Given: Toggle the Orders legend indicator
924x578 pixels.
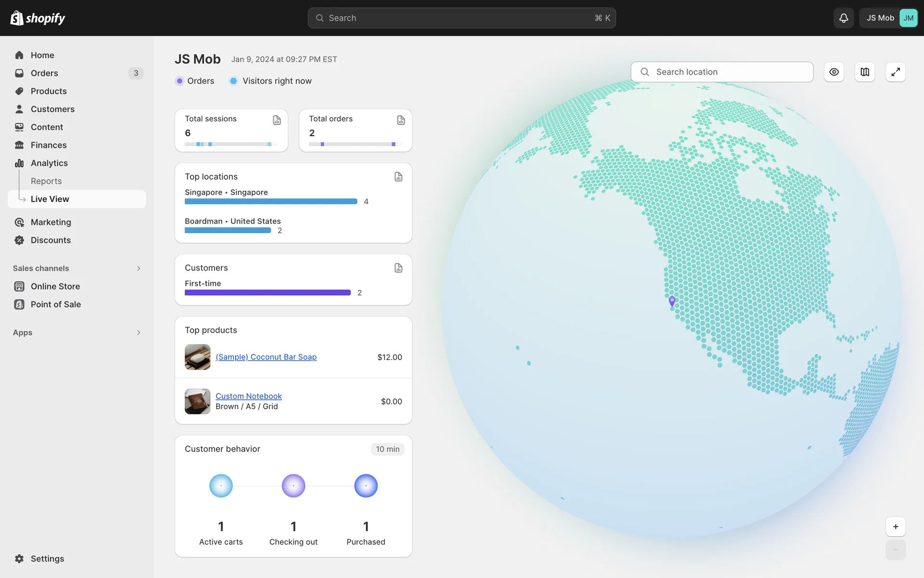Looking at the screenshot, I should point(180,81).
